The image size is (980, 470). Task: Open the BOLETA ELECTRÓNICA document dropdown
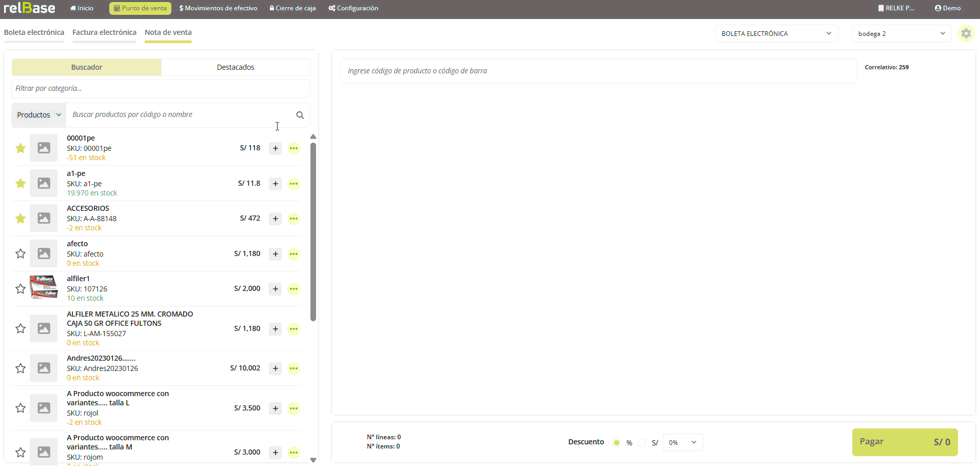(776, 33)
